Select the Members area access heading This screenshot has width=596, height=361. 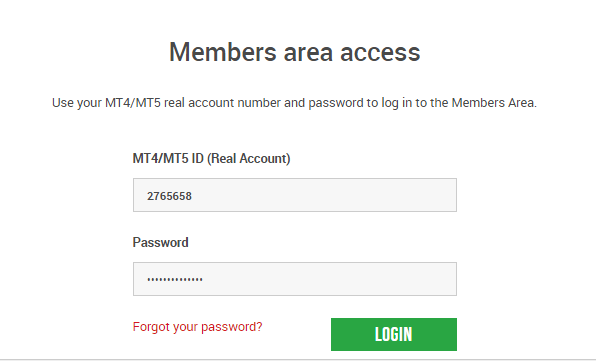295,52
